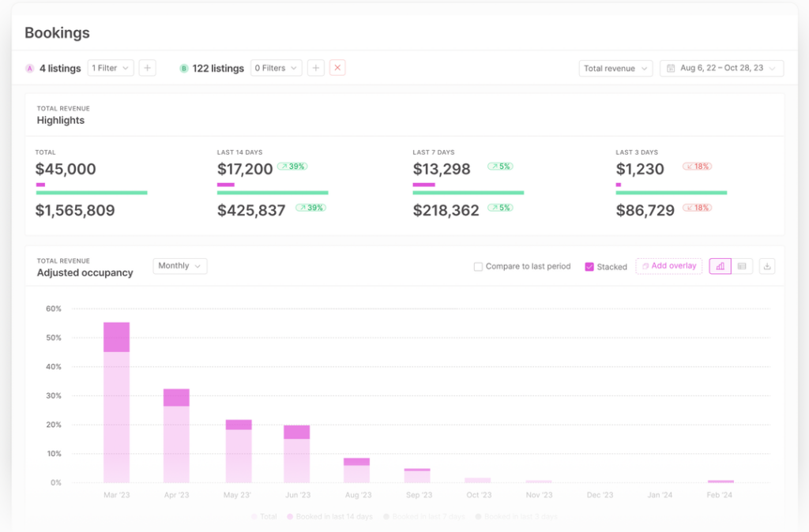Image resolution: width=809 pixels, height=532 pixels.
Task: Open the Monthly granularity dropdown
Action: point(179,266)
